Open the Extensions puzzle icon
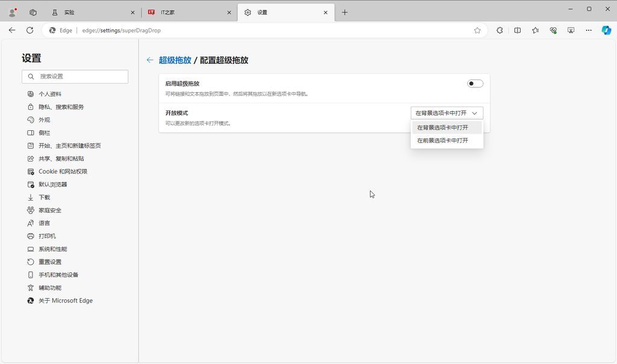Viewport: 617px width, 364px height. point(500,30)
